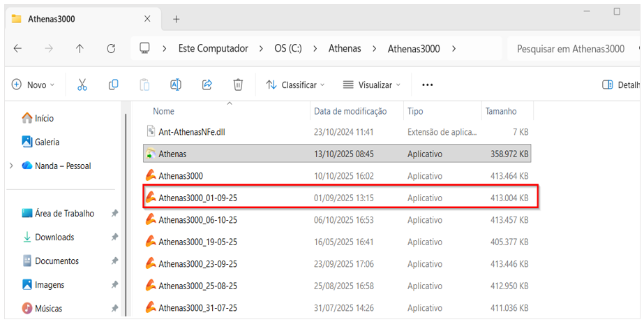
Task: Open the Novo dropdown menu
Action: click(x=33, y=85)
